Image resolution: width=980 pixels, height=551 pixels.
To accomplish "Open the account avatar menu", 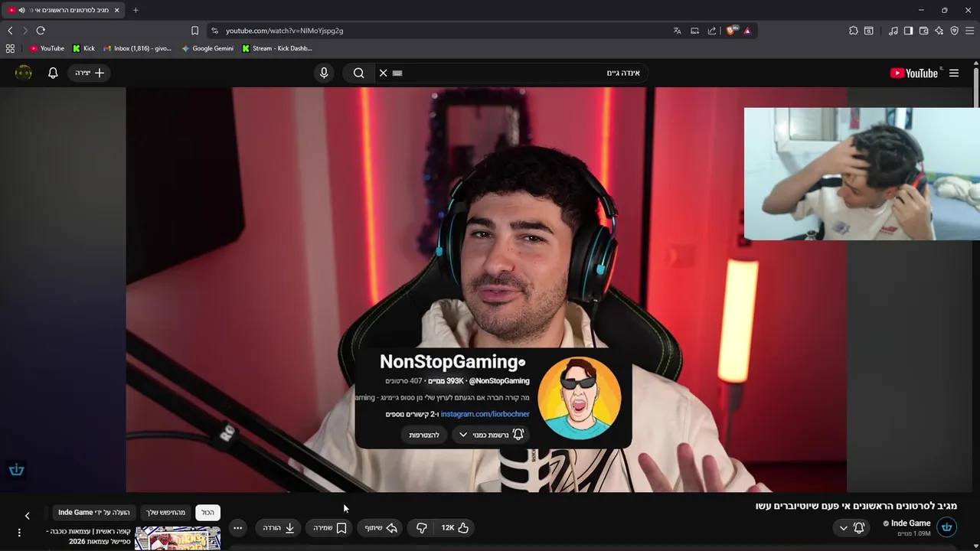I will [x=24, y=73].
